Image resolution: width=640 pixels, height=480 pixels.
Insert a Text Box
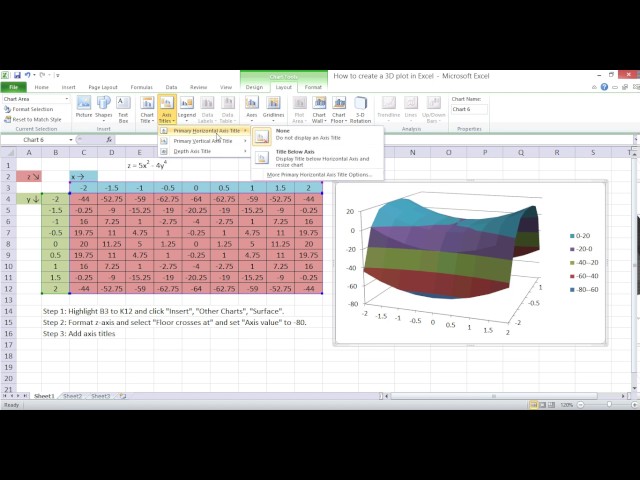[123, 109]
